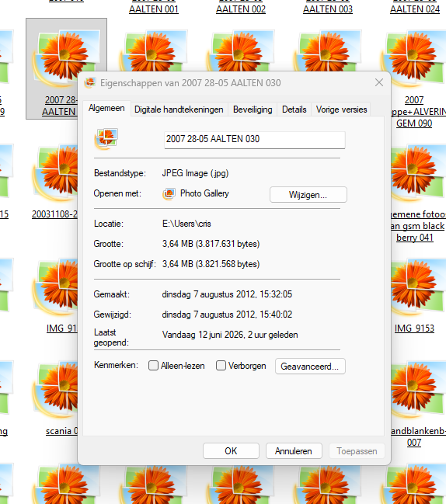This screenshot has width=446, height=504.
Task: Select the andblankenb- 007 file icon
Action: [x=418, y=391]
